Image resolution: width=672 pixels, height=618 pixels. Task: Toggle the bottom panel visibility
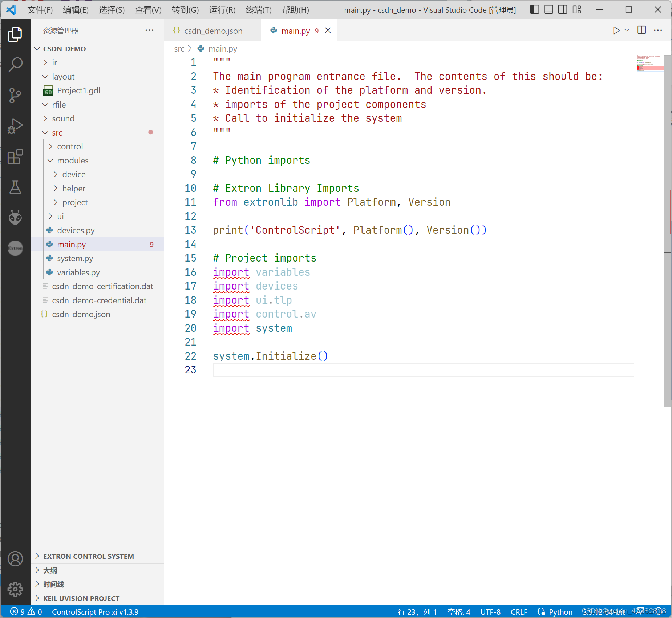tap(548, 10)
